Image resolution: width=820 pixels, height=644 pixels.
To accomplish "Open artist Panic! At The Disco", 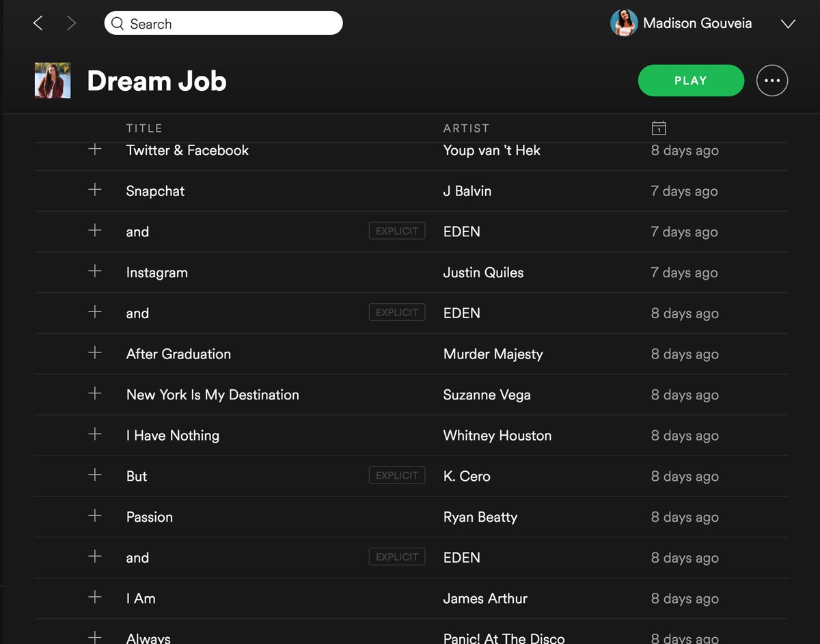I will point(504,639).
